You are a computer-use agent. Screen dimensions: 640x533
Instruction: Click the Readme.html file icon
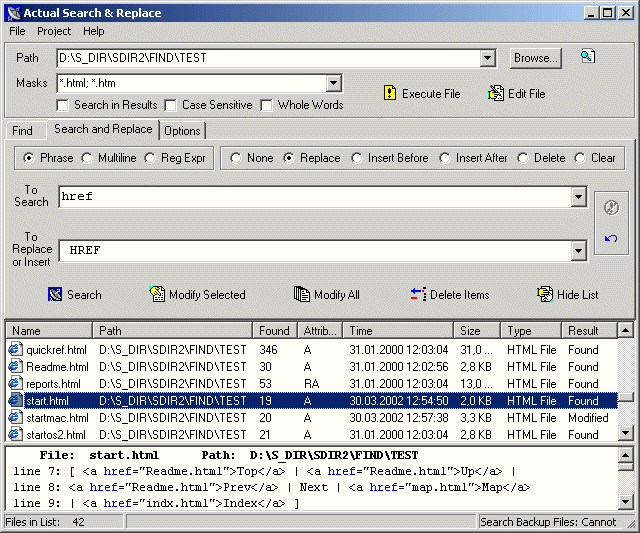[x=15, y=366]
